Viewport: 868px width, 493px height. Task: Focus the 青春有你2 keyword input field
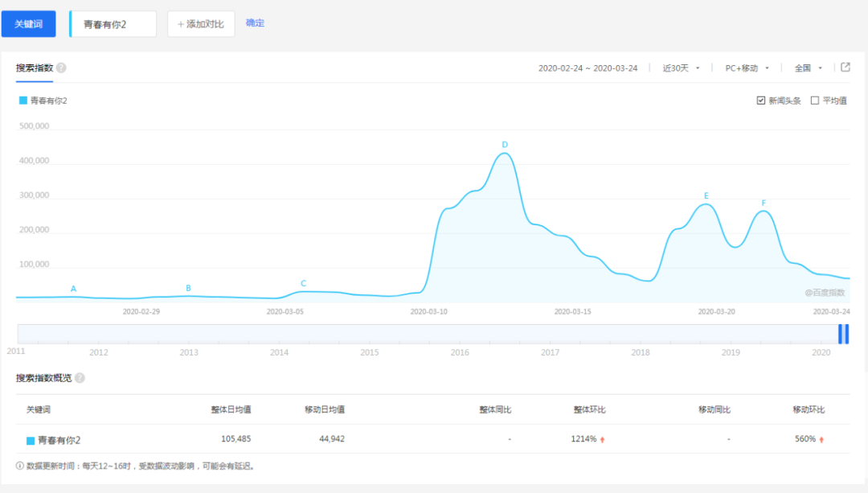click(113, 24)
